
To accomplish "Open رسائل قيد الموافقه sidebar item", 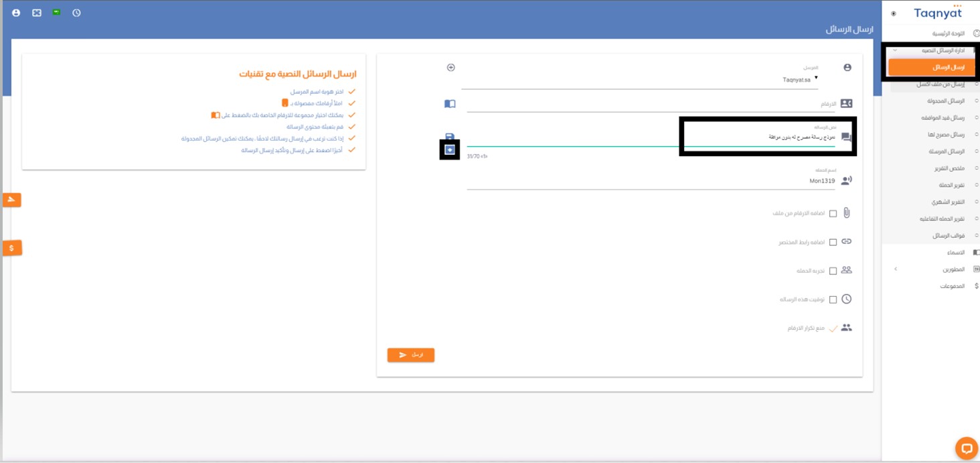I will pyautogui.click(x=943, y=118).
